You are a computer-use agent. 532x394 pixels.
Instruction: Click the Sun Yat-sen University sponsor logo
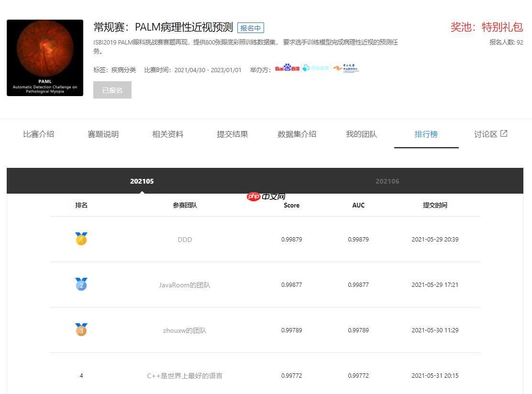click(x=345, y=67)
